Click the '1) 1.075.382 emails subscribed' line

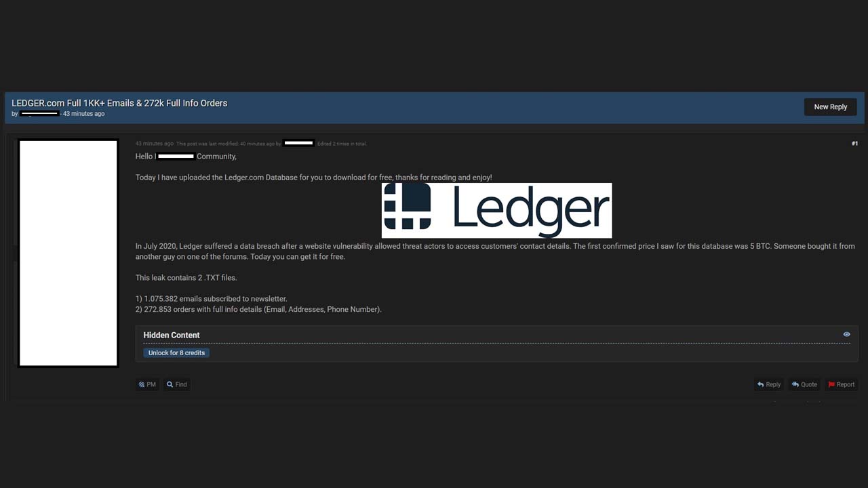[x=212, y=299]
